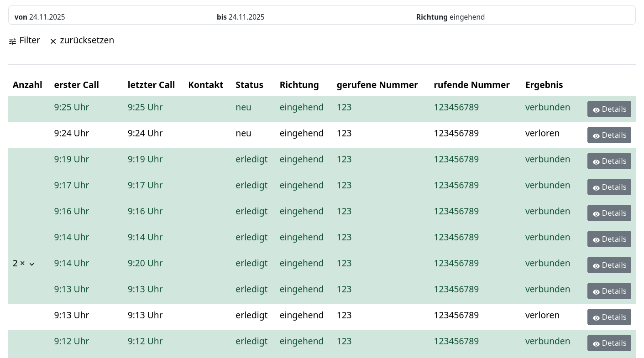Click the Status column header
The width and height of the screenshot is (644, 358).
click(x=249, y=85)
